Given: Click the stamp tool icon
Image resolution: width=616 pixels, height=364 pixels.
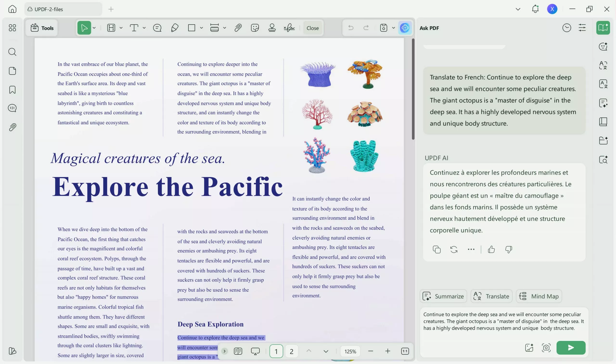Looking at the screenshot, I should pos(272,28).
